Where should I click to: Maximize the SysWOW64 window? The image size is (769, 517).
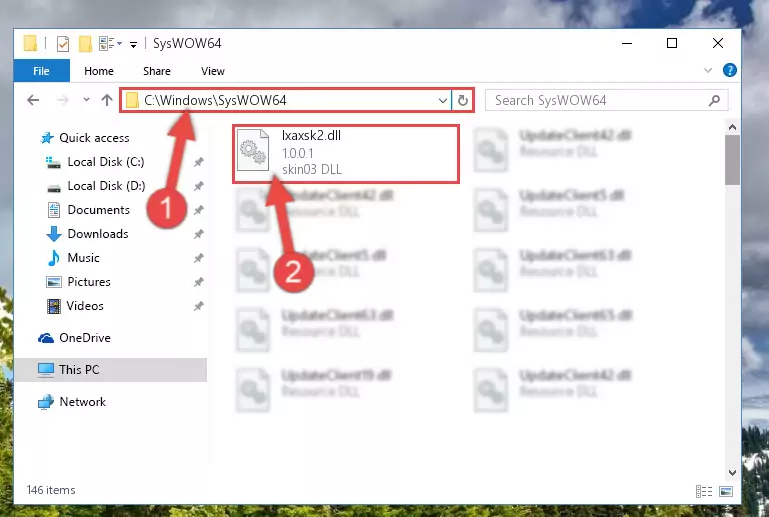(x=672, y=43)
